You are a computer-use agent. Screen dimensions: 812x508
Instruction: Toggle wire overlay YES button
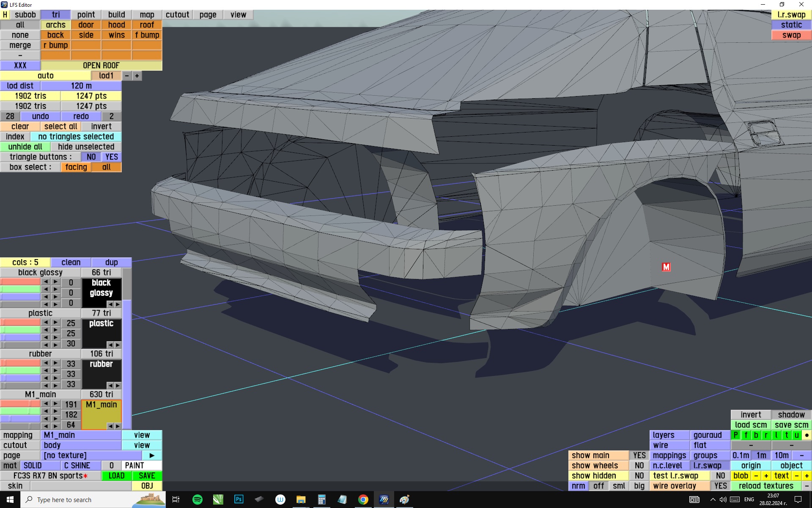(720, 486)
